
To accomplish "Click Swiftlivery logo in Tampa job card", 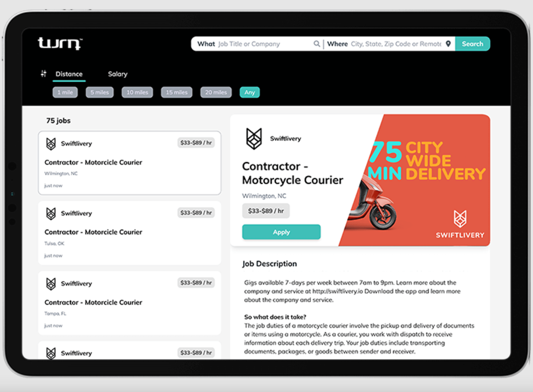I will pos(51,284).
